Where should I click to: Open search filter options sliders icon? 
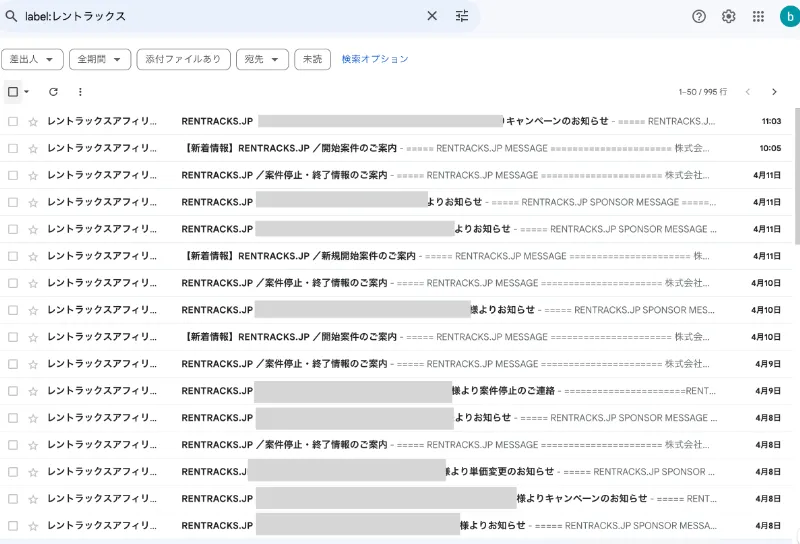click(462, 16)
